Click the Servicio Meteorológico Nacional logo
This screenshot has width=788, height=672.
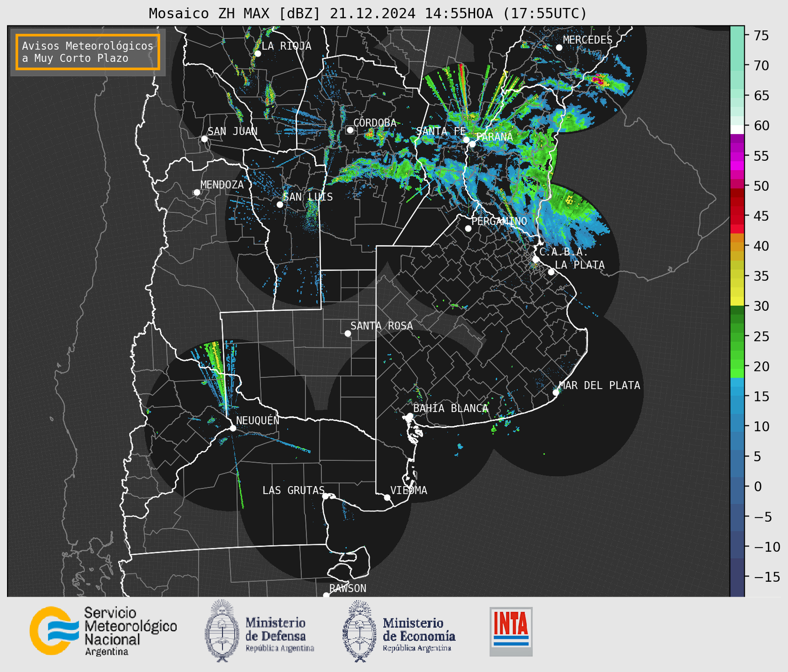103,630
